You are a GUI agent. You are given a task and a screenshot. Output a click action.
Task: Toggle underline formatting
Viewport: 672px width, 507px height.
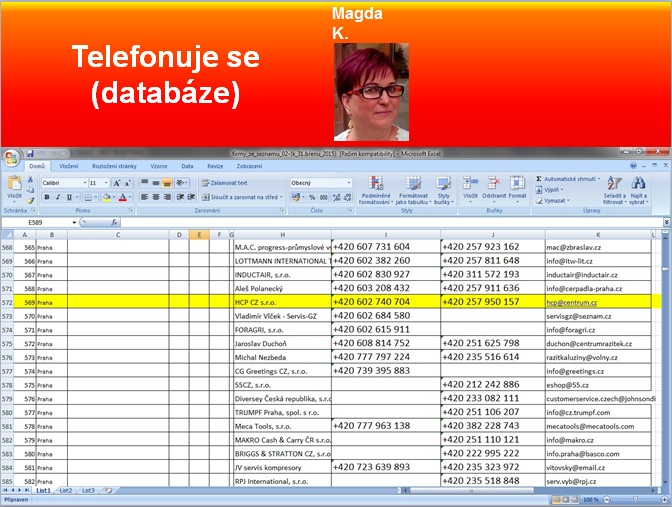69,197
